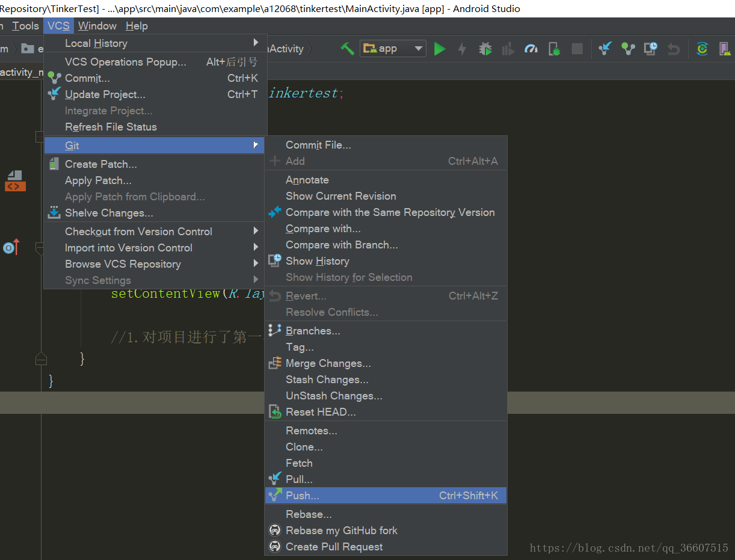Click the layout file gutter icon
The width and height of the screenshot is (735, 560).
(x=15, y=180)
